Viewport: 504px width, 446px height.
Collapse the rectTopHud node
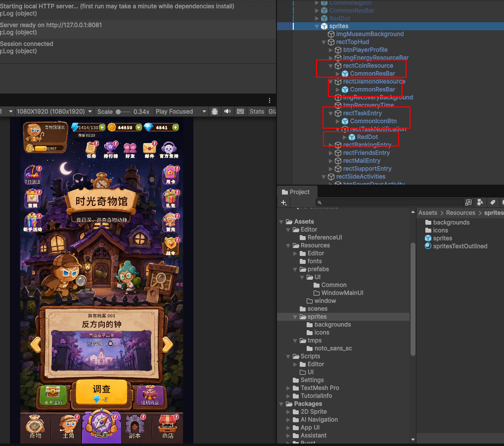click(323, 42)
